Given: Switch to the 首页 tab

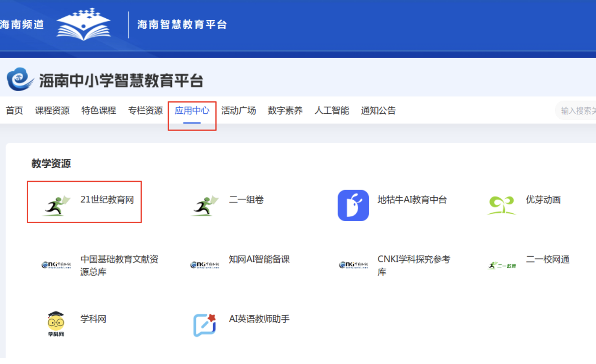Looking at the screenshot, I should click(x=14, y=111).
